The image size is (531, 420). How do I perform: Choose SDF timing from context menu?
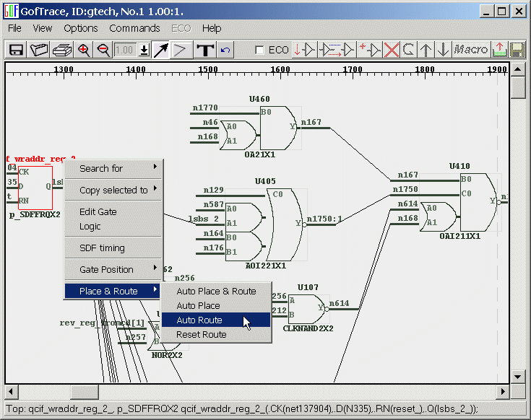(x=102, y=248)
